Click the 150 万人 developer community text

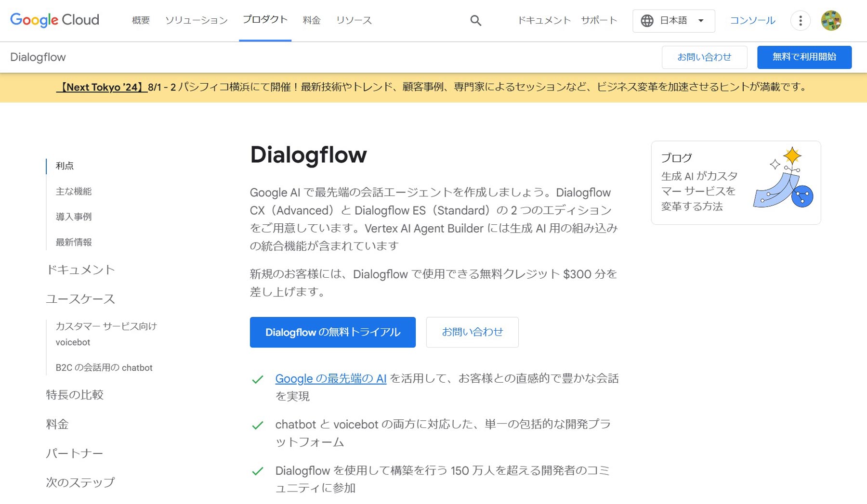click(x=443, y=479)
